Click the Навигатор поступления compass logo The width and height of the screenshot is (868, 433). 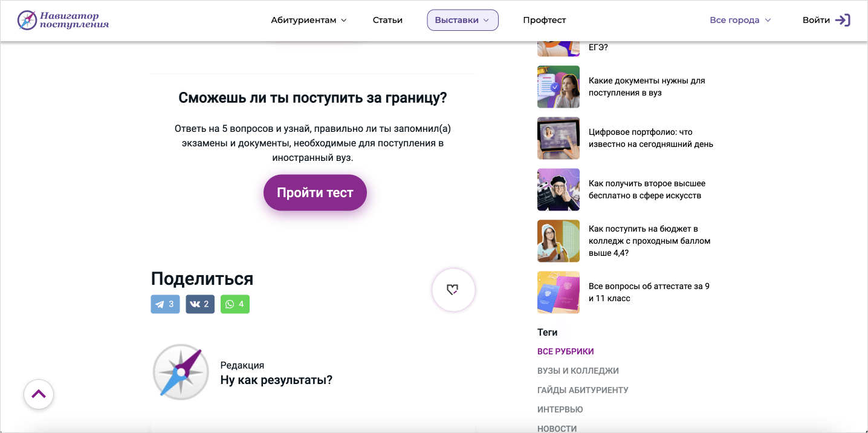(27, 20)
